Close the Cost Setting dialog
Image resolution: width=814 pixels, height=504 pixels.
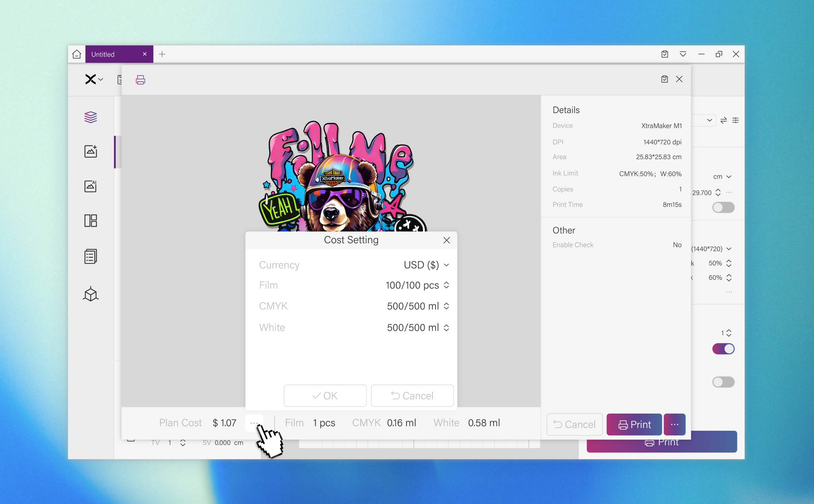coord(447,240)
